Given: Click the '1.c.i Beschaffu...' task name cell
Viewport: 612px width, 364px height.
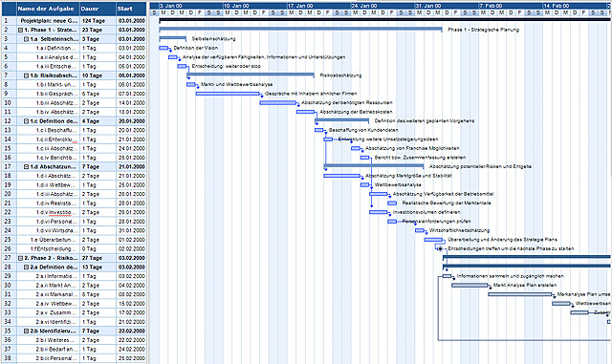Looking at the screenshot, I should coord(48,130).
